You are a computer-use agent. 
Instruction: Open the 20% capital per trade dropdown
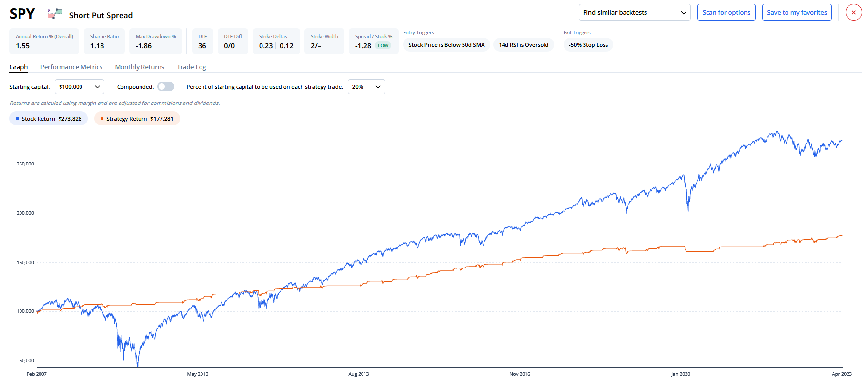(366, 87)
